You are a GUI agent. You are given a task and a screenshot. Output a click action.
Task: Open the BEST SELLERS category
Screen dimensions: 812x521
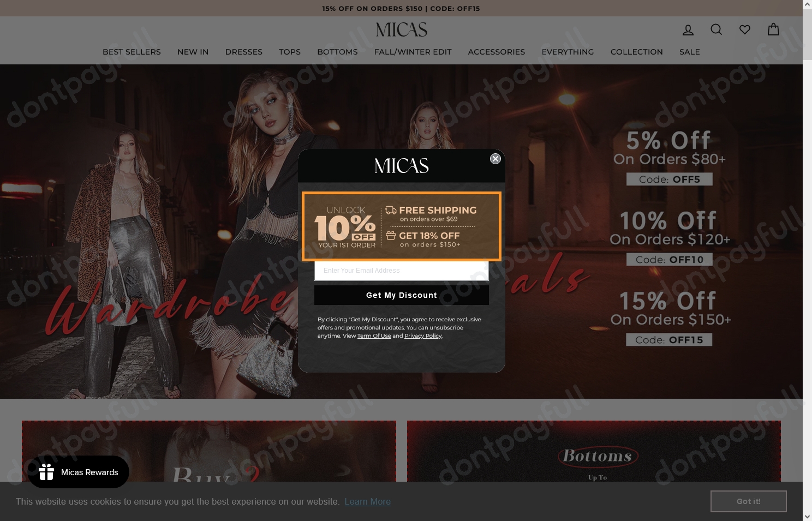point(132,52)
